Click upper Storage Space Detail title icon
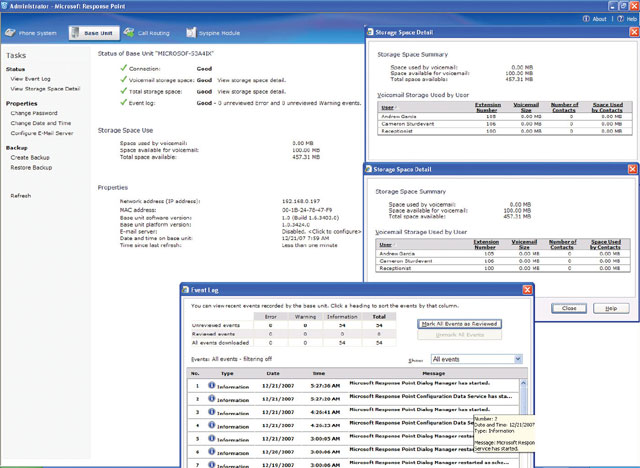 pos(370,32)
